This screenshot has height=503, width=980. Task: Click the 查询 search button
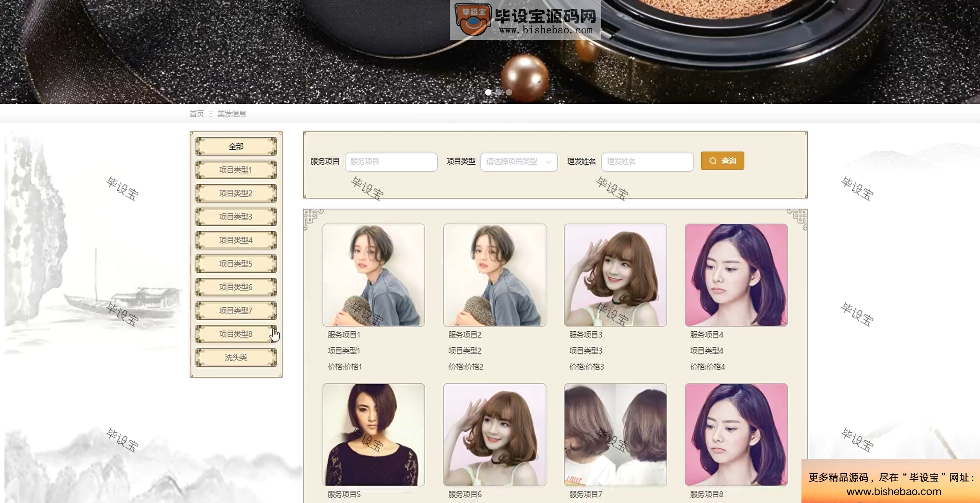pos(722,161)
